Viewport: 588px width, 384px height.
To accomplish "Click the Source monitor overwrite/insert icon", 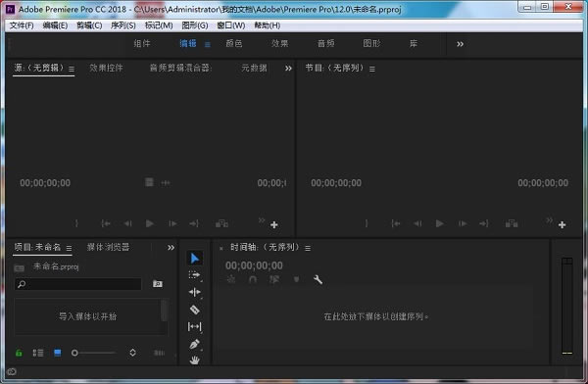I will pos(221,223).
